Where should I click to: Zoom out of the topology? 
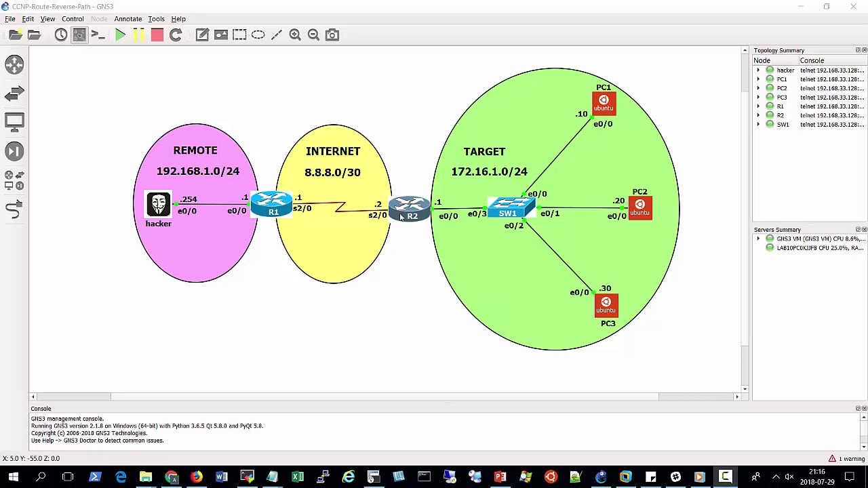313,35
